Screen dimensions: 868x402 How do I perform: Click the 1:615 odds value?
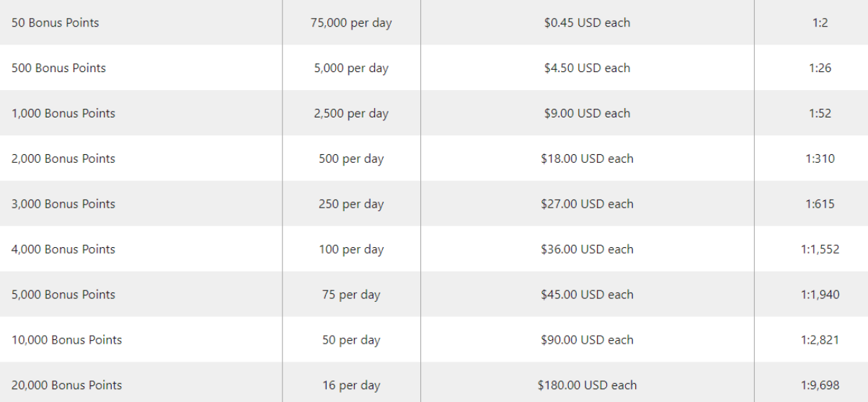point(820,204)
